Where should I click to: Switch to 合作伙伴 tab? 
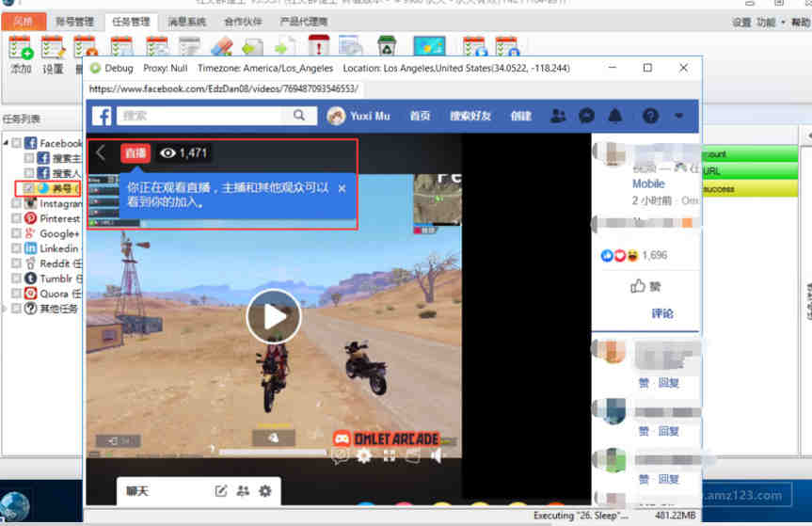[243, 22]
